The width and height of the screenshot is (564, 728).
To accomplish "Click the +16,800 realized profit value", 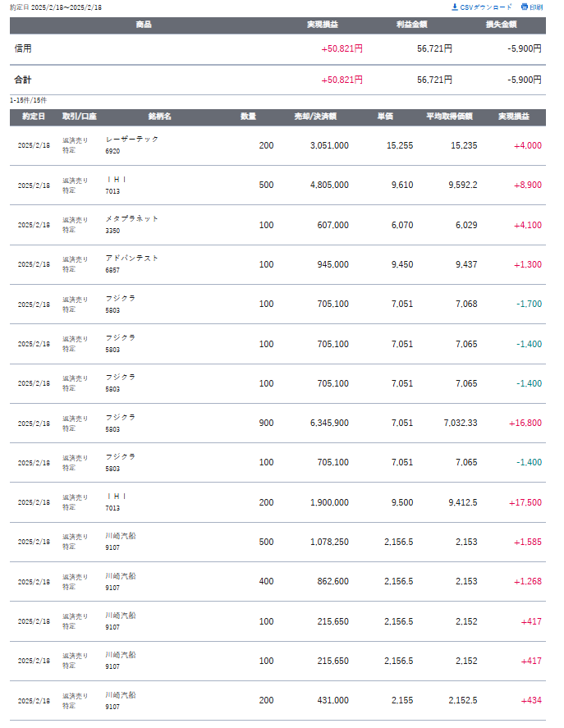I will click(x=525, y=423).
